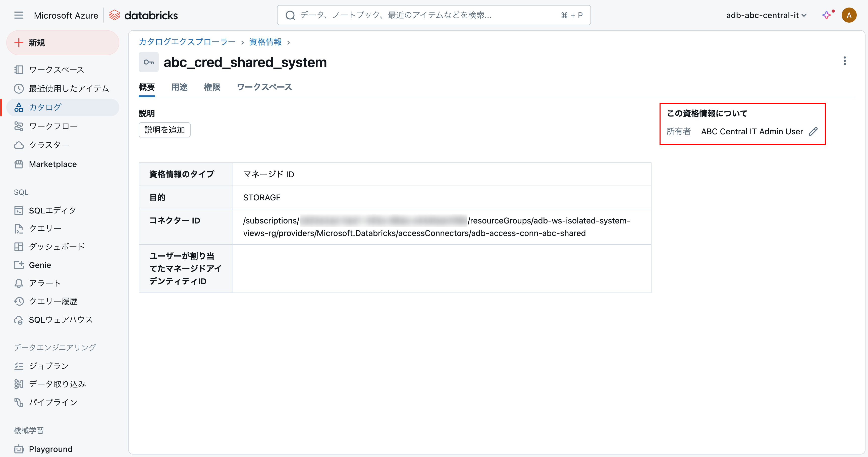This screenshot has width=868, height=457.
Task: Click the 新規 button
Action: (63, 43)
